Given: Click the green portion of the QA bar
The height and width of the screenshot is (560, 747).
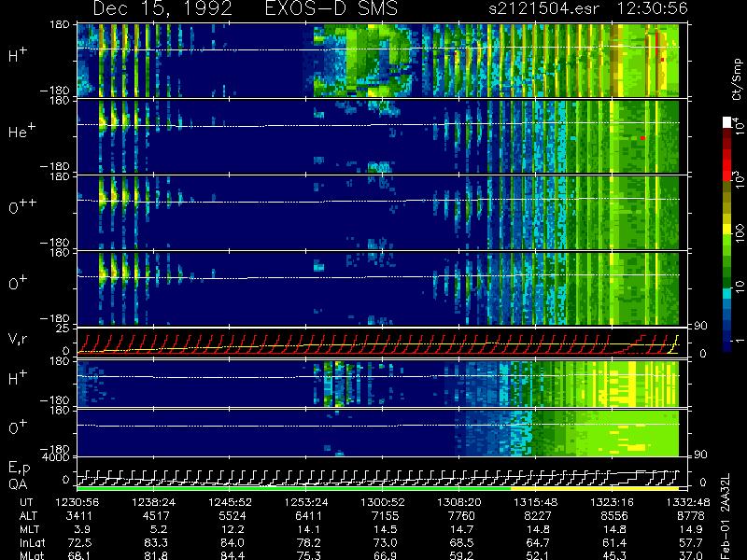Looking at the screenshot, I should click(294, 488).
